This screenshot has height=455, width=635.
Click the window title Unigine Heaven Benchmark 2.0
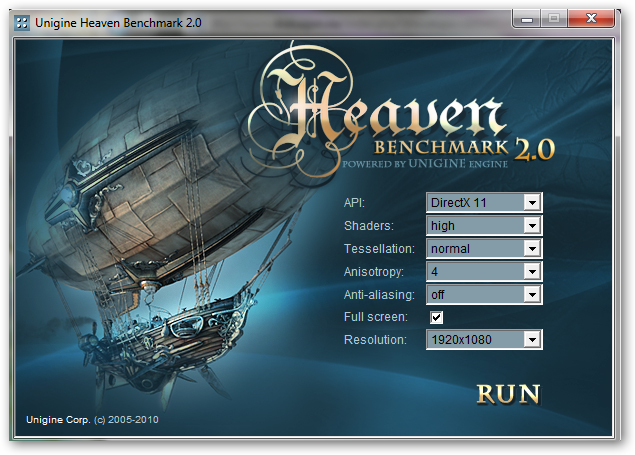118,23
